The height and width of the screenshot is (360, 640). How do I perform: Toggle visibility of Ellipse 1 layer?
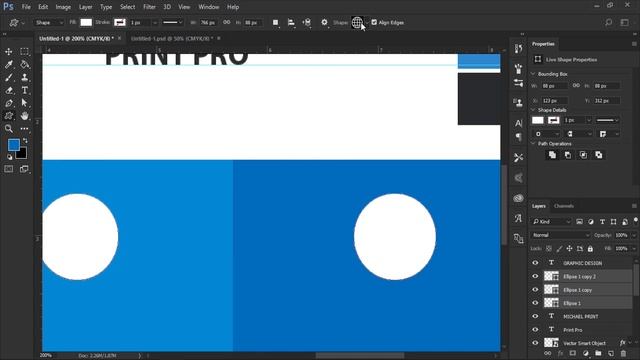click(535, 303)
